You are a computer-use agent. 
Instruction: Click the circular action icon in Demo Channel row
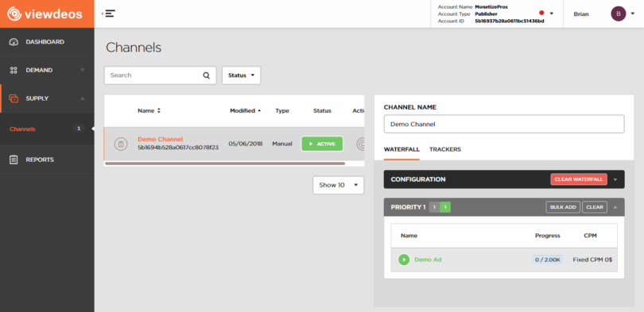[361, 144]
